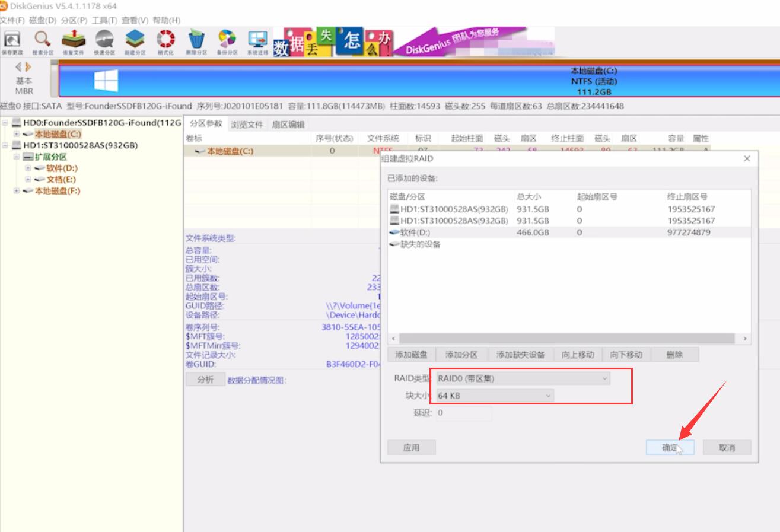Screen dimensions: 780x532
Task: Click the Format (格式化) toolbar icon
Action: click(x=165, y=40)
